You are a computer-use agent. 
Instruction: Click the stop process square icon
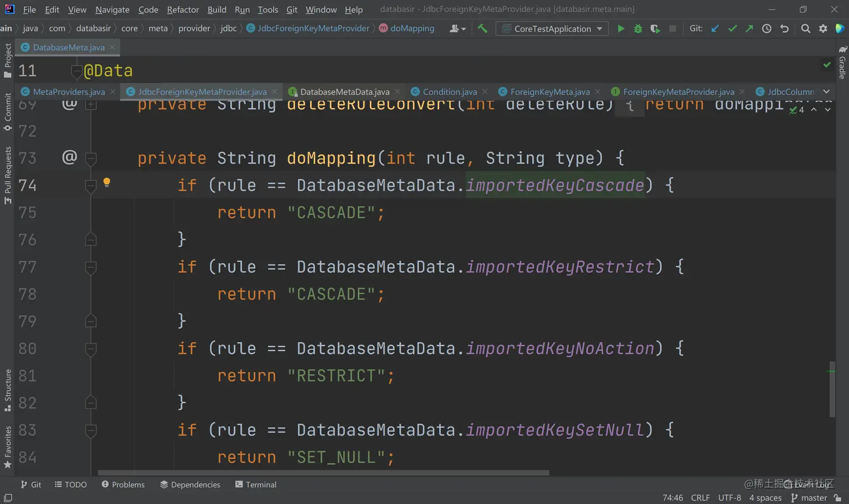coord(672,29)
